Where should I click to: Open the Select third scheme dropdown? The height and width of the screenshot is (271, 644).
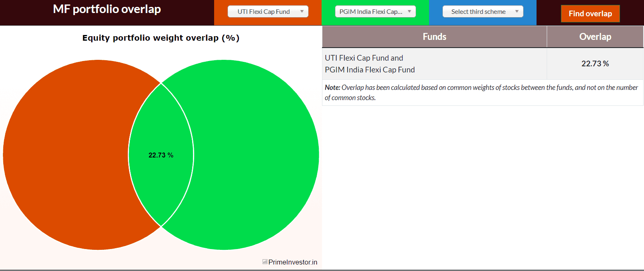(x=483, y=12)
